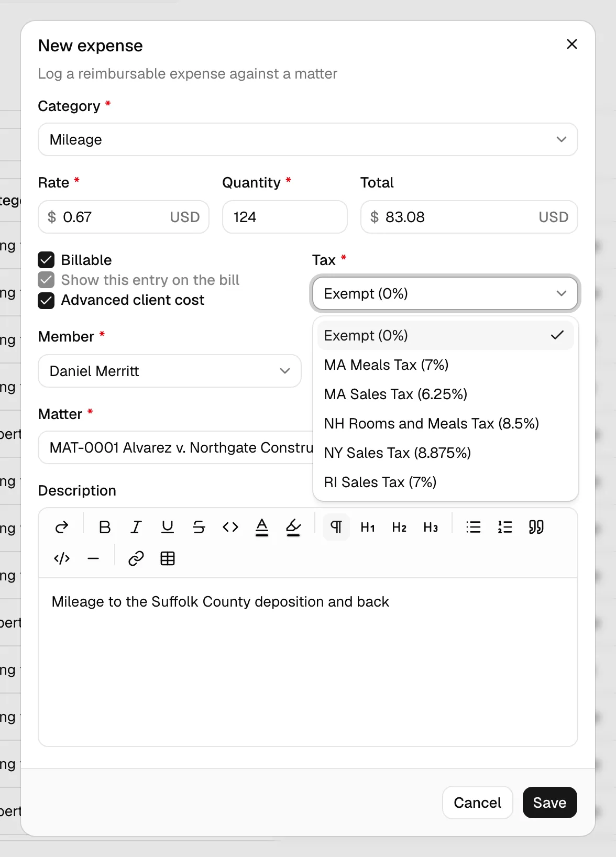Screen dimensions: 616x857
Task: Choose RI Sales Tax (7%)
Action: tap(446, 482)
